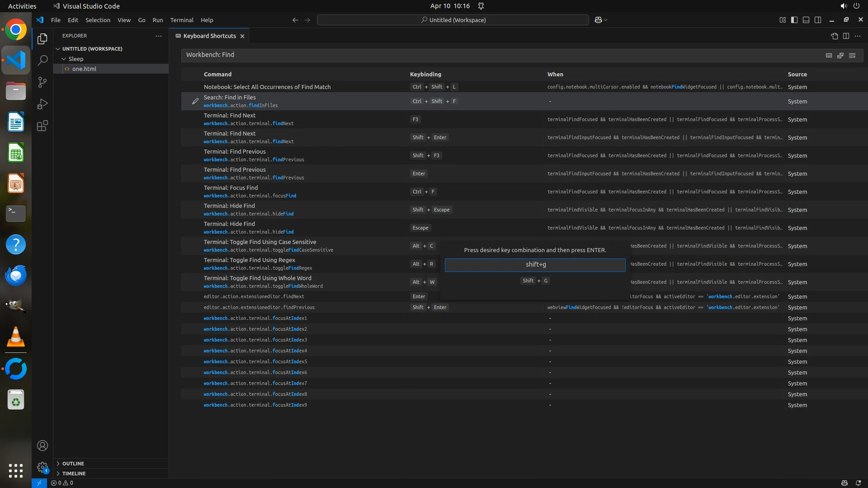Click Open Keyboard Shortcuts JSON icon

pos(834,36)
